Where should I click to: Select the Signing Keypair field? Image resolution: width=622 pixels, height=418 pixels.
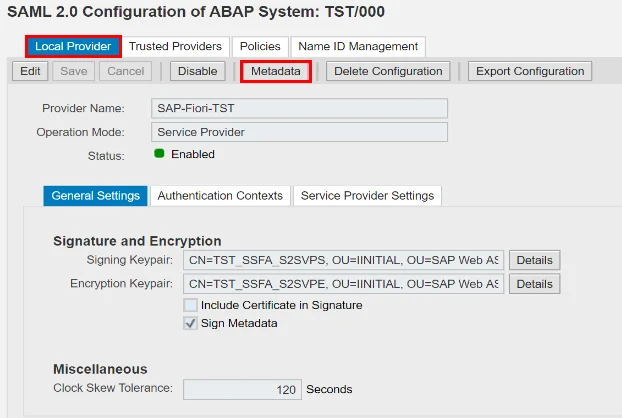tap(344, 260)
